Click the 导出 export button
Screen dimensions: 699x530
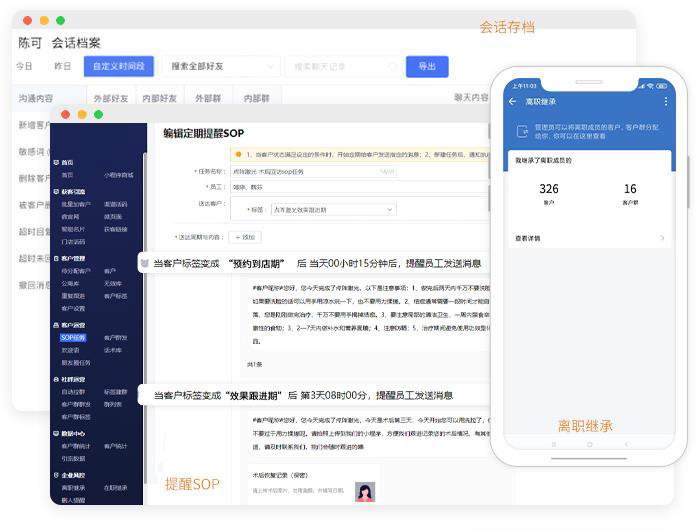coord(427,66)
